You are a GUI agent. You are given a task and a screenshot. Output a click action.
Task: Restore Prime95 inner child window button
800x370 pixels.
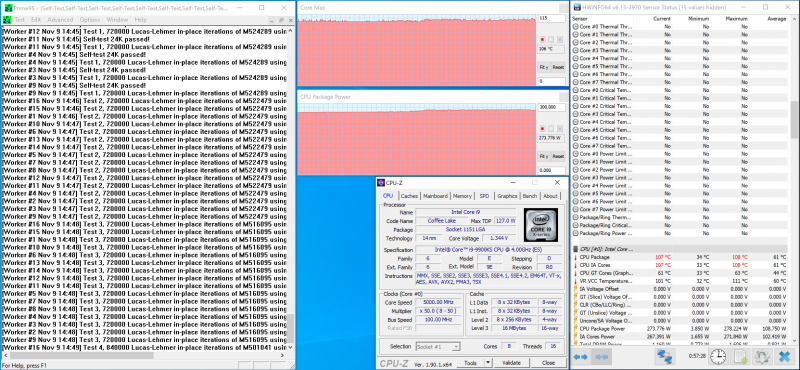[x=280, y=20]
